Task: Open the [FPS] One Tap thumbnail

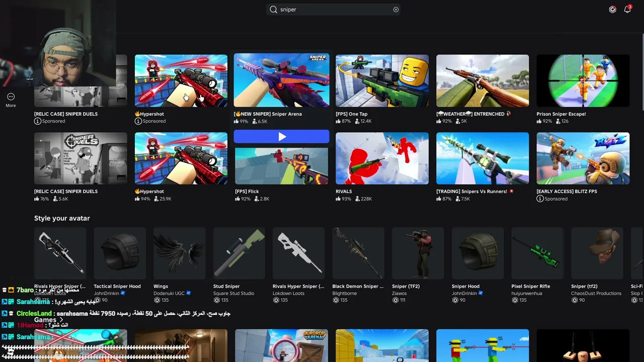Action: click(382, 81)
